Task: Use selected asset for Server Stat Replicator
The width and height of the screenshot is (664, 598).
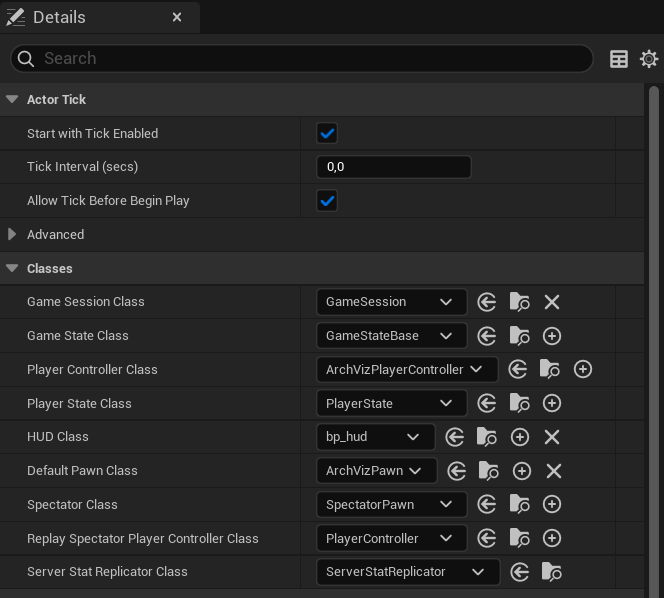Action: [520, 572]
